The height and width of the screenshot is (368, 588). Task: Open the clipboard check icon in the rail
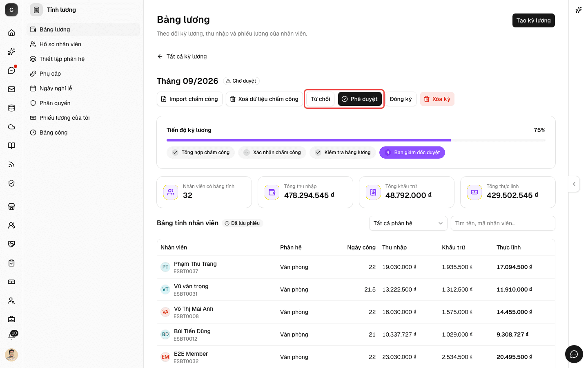click(11, 263)
